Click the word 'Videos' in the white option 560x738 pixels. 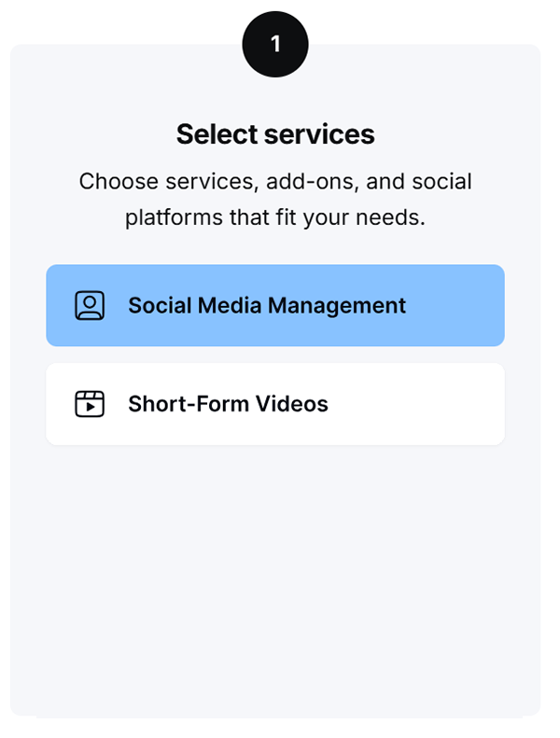click(292, 404)
